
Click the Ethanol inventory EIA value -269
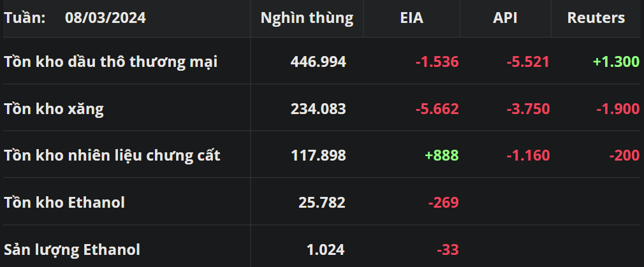click(x=444, y=203)
